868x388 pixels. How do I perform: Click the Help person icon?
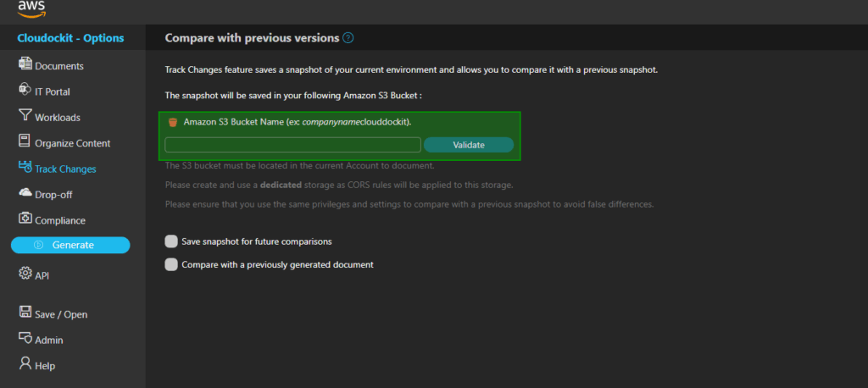[x=25, y=365]
